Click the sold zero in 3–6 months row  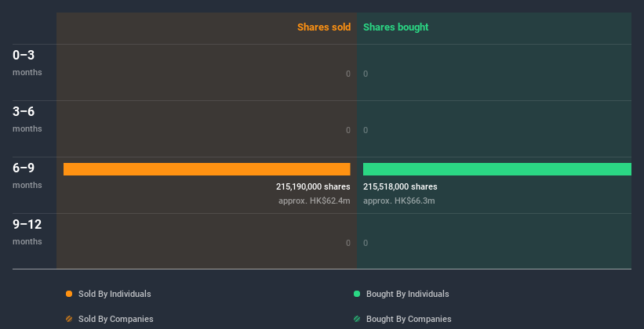[x=348, y=131]
